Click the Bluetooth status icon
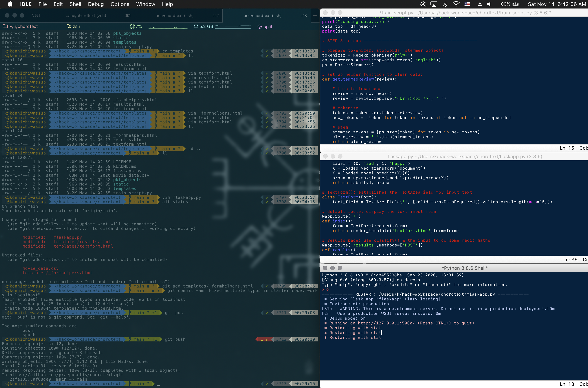Viewport: 588px width, 388px height. point(445,4)
